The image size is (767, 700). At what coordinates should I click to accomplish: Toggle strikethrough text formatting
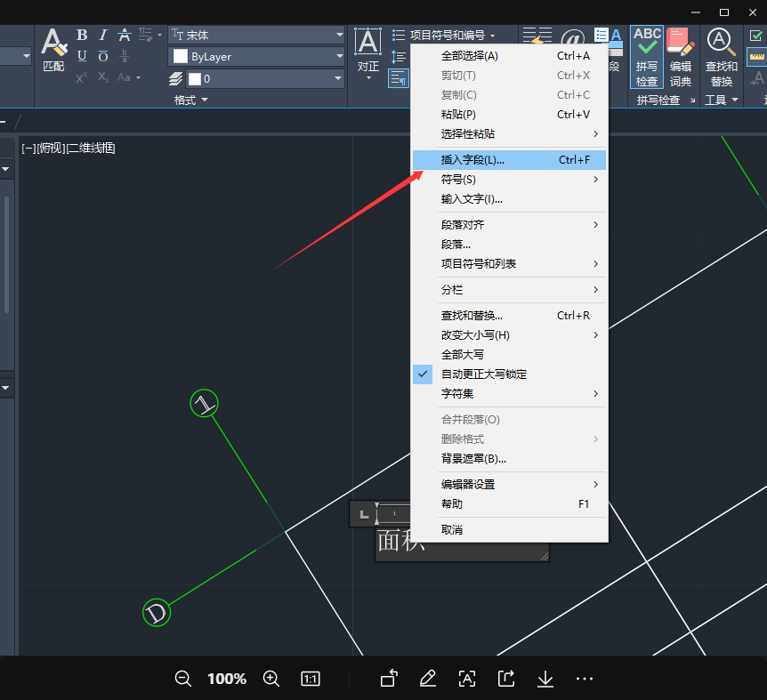pyautogui.click(x=125, y=36)
